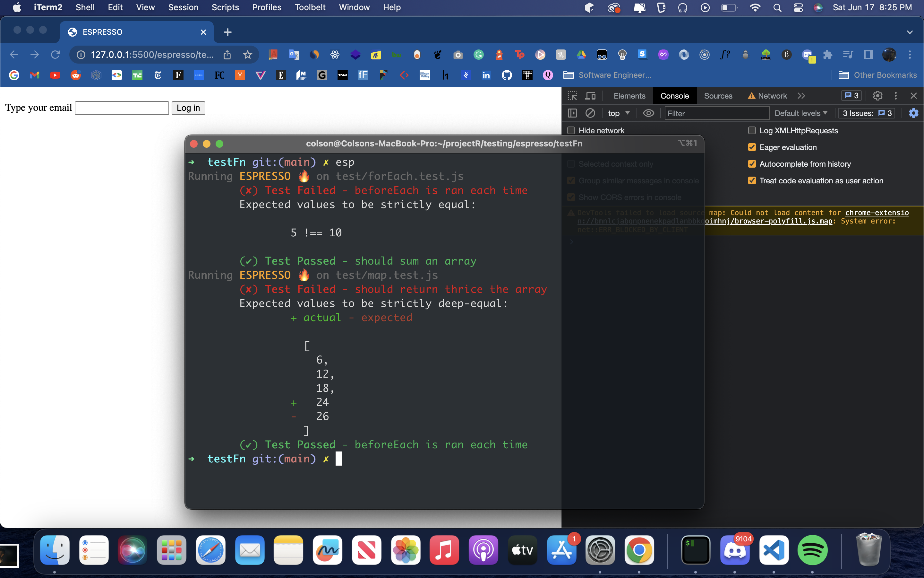Open macOS Control Center icon
The width and height of the screenshot is (924, 578).
(798, 8)
